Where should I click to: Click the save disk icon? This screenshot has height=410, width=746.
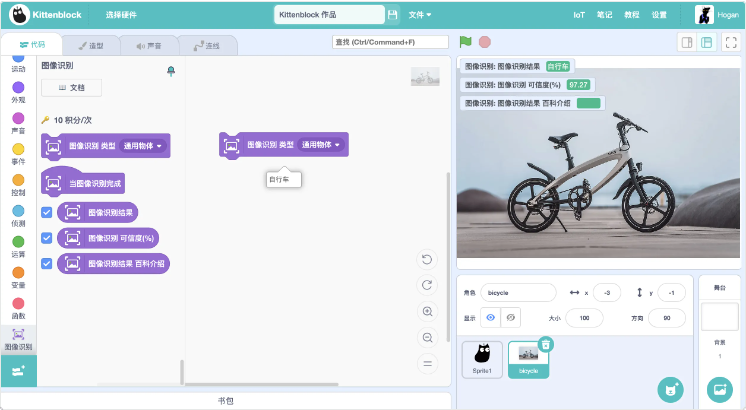coord(392,15)
